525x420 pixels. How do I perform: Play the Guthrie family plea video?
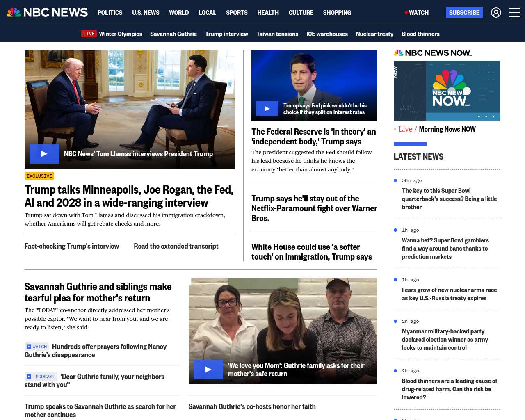click(208, 370)
